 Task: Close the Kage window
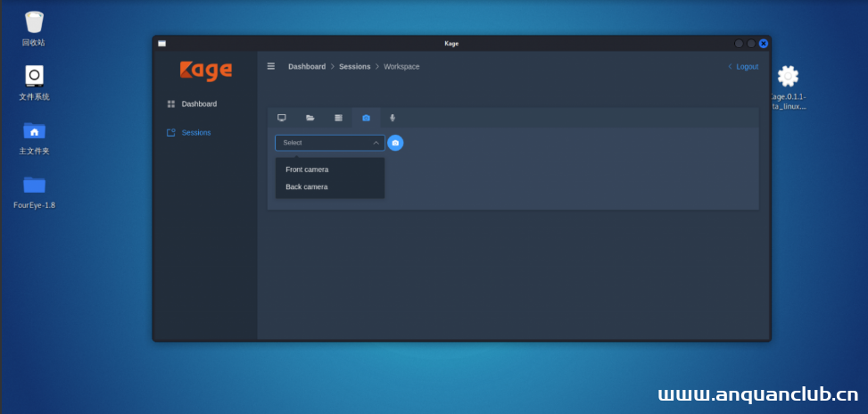coord(764,43)
